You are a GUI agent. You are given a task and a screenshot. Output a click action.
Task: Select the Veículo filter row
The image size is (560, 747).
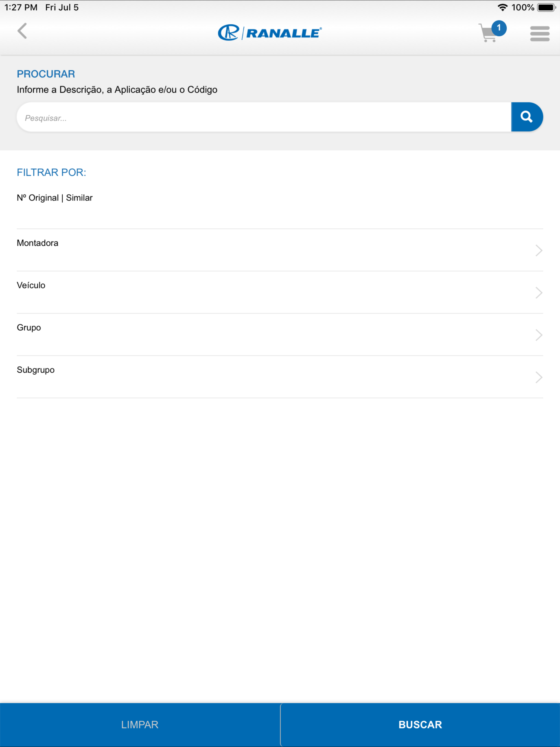(280, 293)
